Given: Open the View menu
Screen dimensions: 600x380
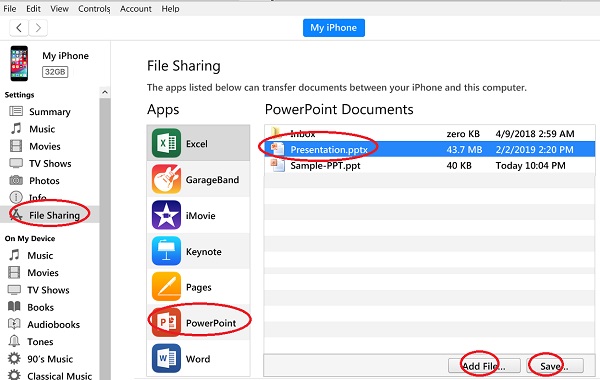Looking at the screenshot, I should (x=59, y=8).
